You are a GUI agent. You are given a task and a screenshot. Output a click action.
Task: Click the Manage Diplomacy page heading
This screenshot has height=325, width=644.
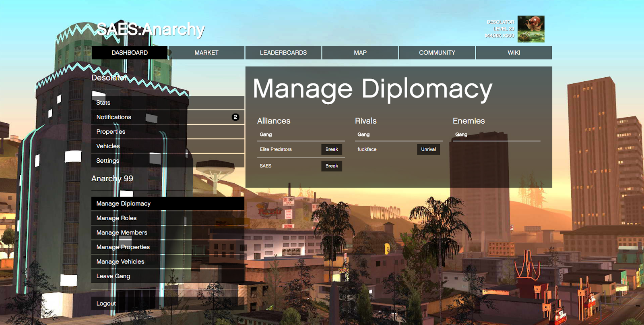click(373, 89)
